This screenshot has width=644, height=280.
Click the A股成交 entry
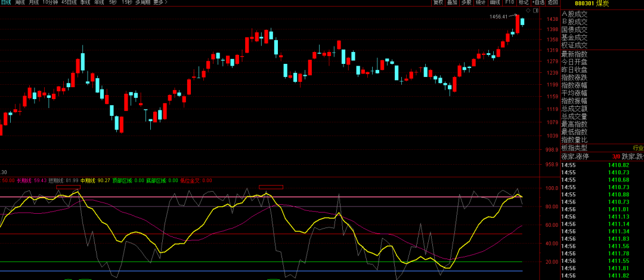click(574, 14)
